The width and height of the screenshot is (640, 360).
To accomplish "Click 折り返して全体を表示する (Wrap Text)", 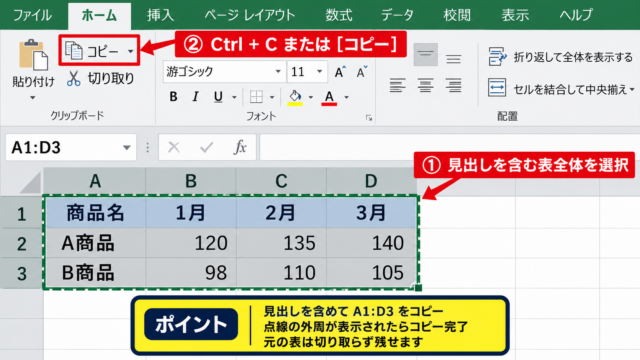I will click(x=560, y=57).
